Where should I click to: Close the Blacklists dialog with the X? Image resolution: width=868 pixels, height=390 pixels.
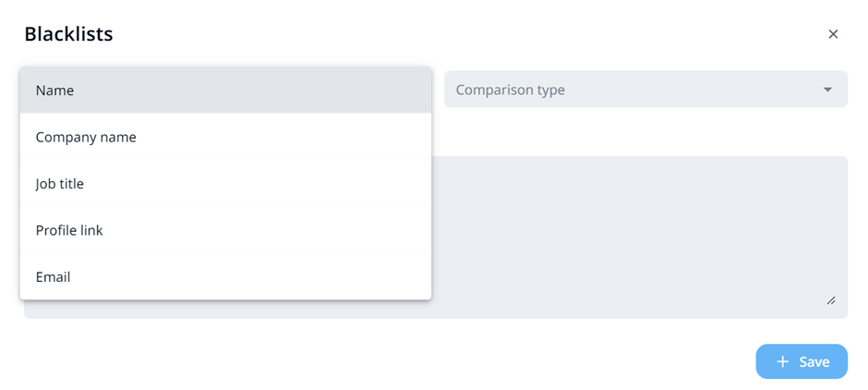pyautogui.click(x=833, y=34)
